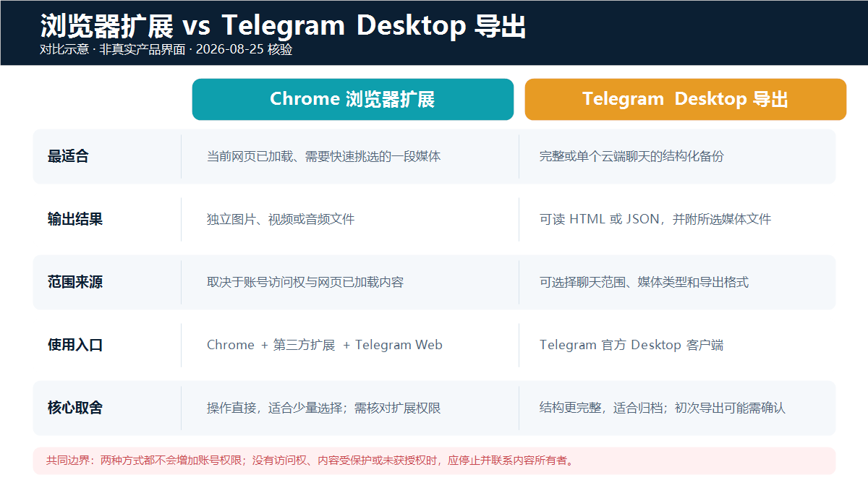Click the text 可选择聊天范围、媒体类型和导出格式
Viewport: 868px width, 488px height.
tap(644, 282)
